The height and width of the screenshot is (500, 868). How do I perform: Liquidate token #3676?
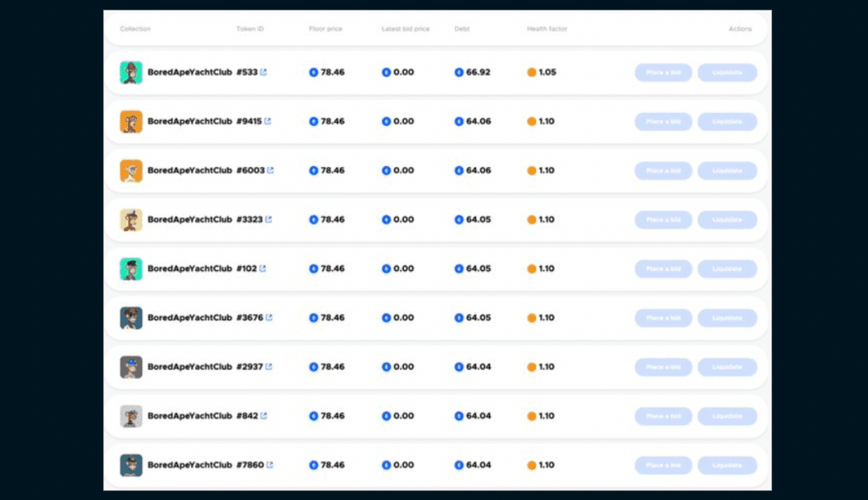(728, 318)
